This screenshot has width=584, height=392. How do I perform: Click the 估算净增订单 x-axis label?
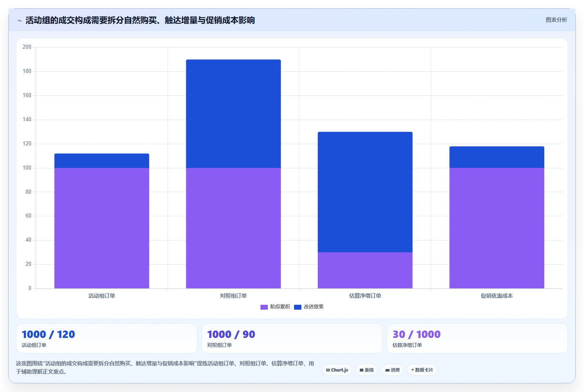click(365, 296)
